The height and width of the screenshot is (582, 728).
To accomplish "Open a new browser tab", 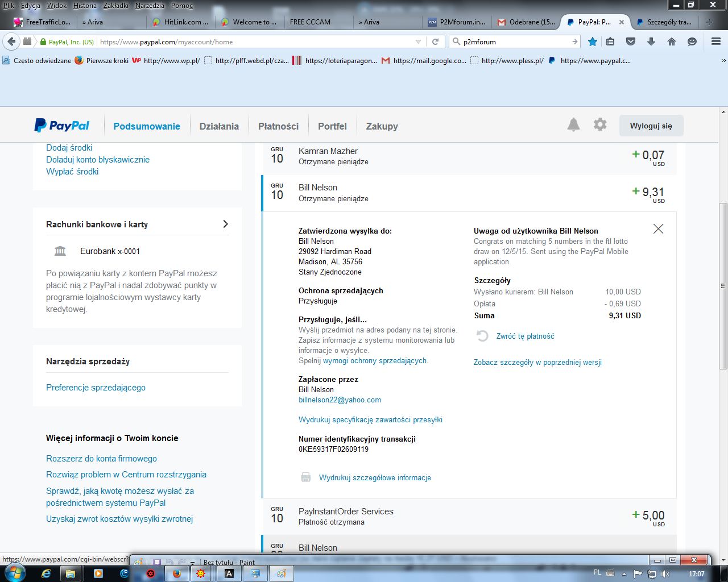I will 709,22.
